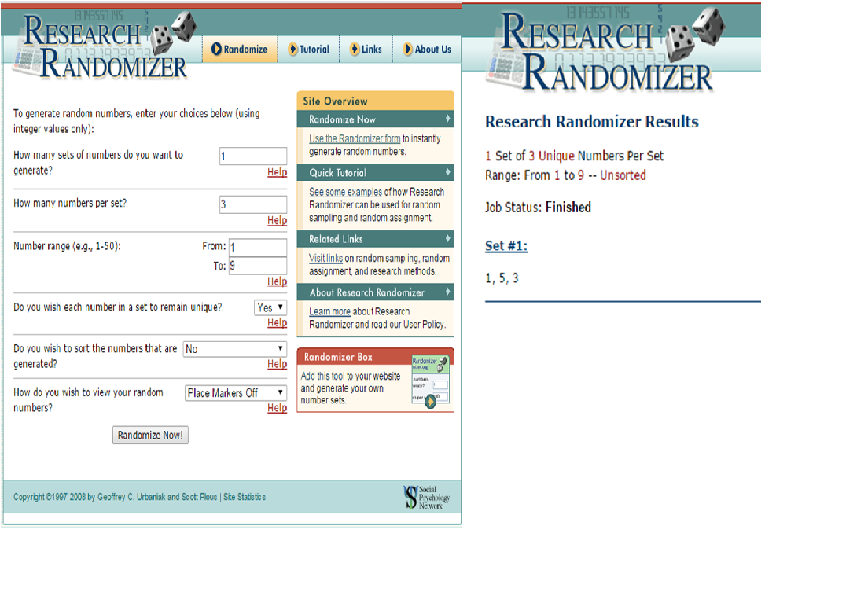Click the Visit links link
868x603 pixels.
click(x=326, y=258)
